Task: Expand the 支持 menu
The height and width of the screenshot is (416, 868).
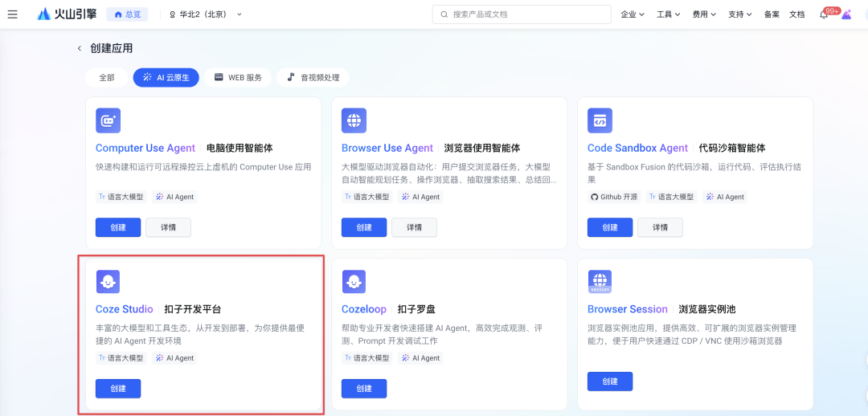Action: point(740,14)
